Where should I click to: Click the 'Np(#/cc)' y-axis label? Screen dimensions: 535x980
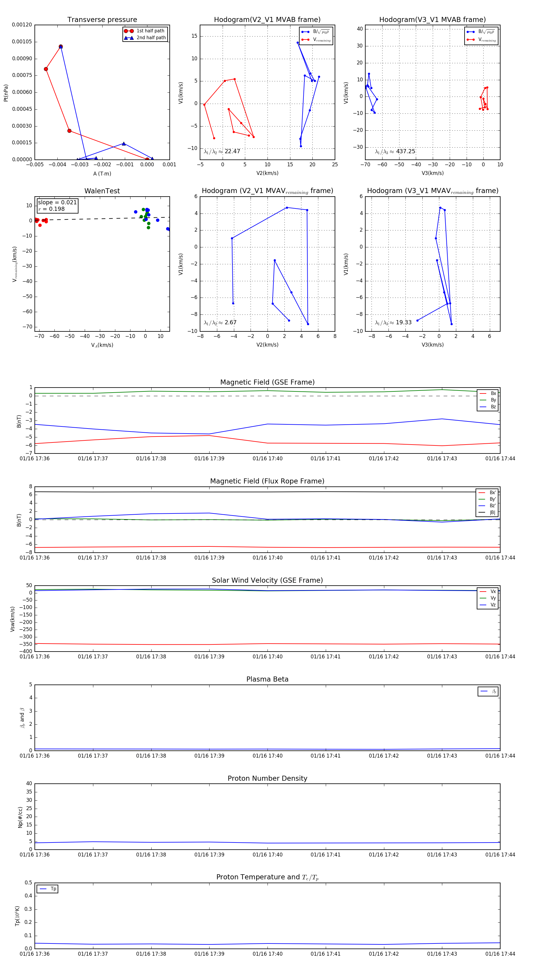coord(20,817)
